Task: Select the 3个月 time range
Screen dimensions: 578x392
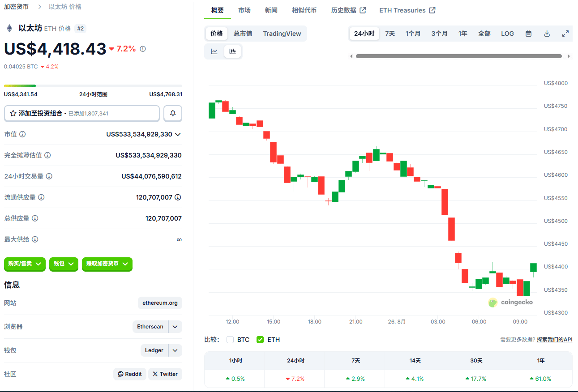Action: point(440,34)
